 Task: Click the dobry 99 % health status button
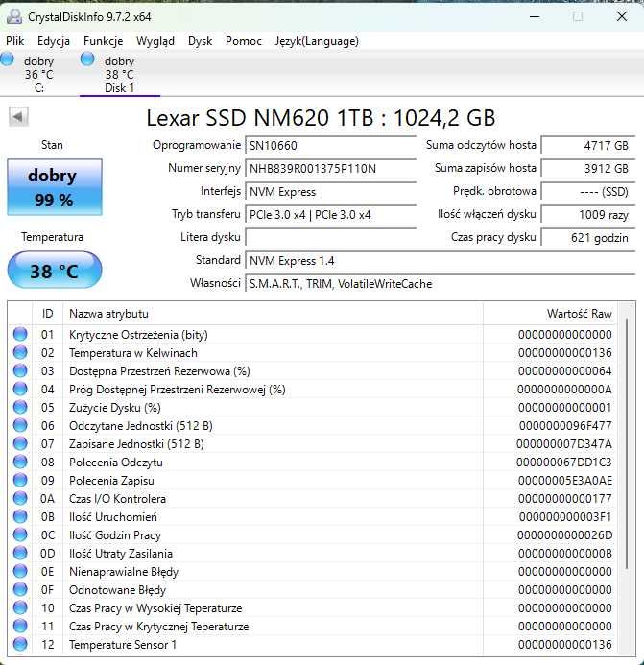pos(55,187)
